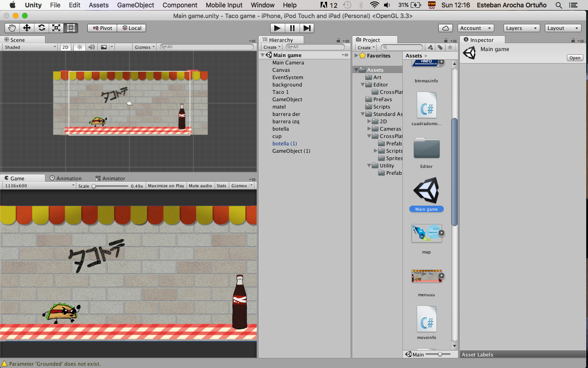Click the Step frame button
The width and height of the screenshot is (588, 368).
pyautogui.click(x=307, y=28)
